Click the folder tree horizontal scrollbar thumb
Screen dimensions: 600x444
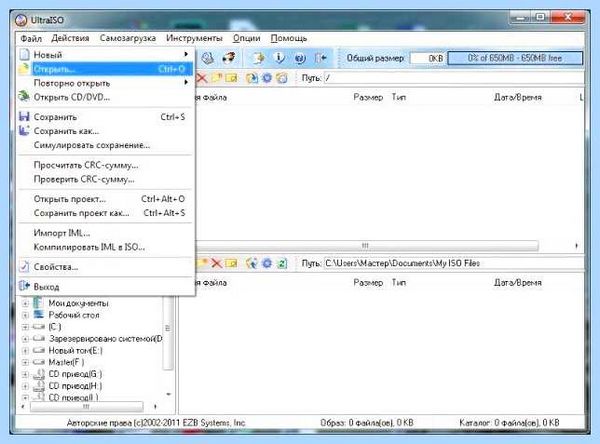[86, 406]
